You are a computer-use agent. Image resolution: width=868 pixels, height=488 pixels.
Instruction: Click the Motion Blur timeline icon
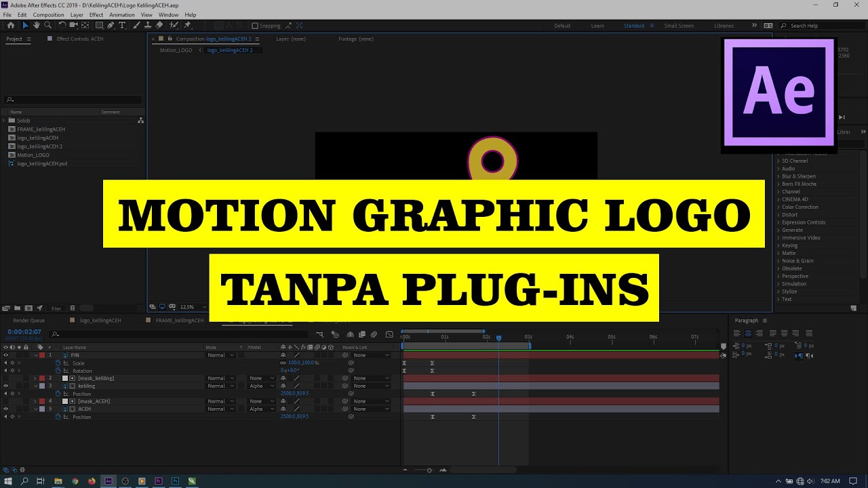click(374, 334)
